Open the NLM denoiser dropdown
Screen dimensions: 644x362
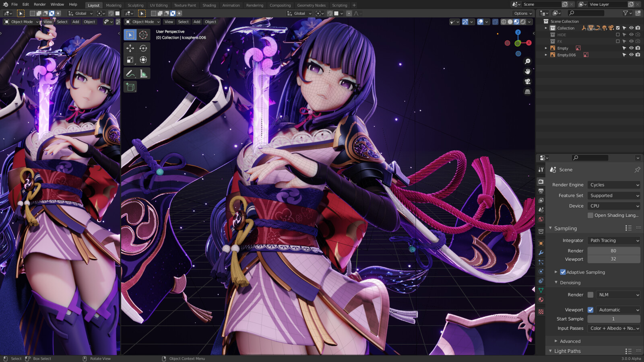pyautogui.click(x=618, y=295)
